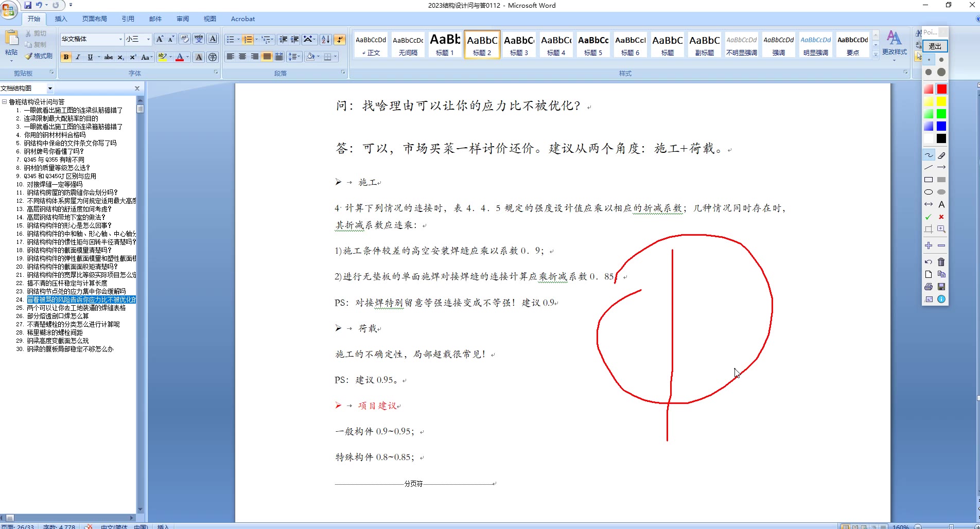Open the 视图 ribbon tab
The image size is (980, 529).
(x=209, y=19)
